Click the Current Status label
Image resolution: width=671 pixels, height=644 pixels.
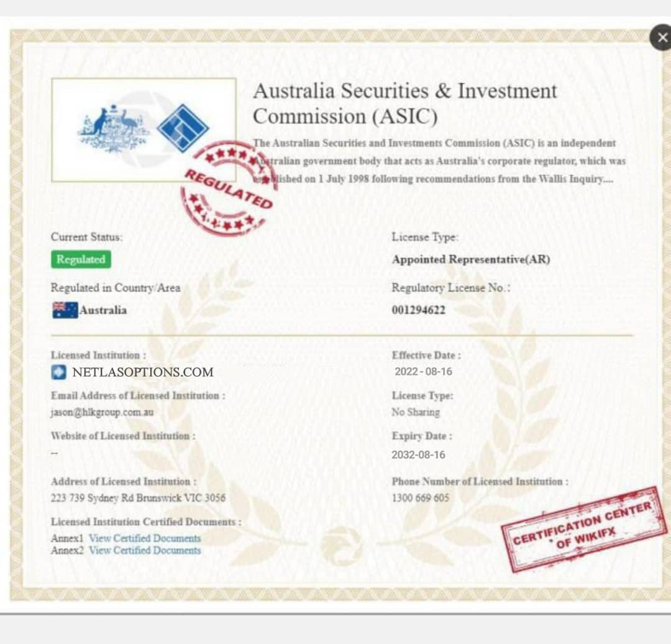tap(86, 237)
